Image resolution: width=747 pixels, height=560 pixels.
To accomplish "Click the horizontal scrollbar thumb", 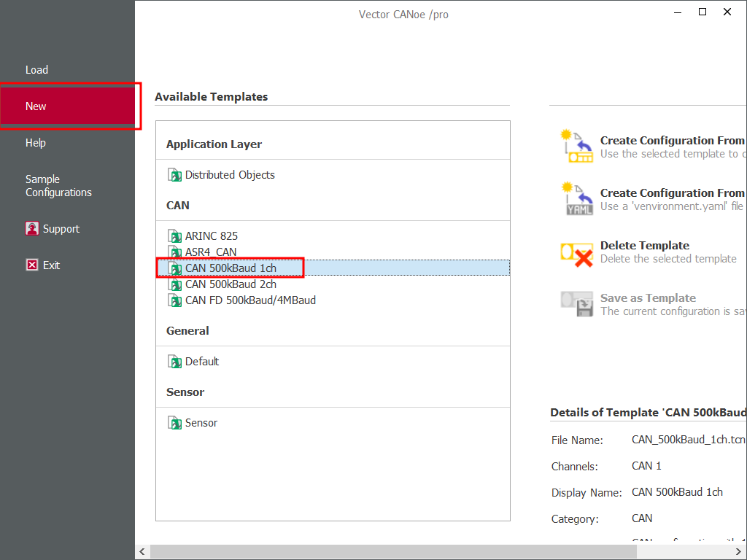I will [x=393, y=551].
